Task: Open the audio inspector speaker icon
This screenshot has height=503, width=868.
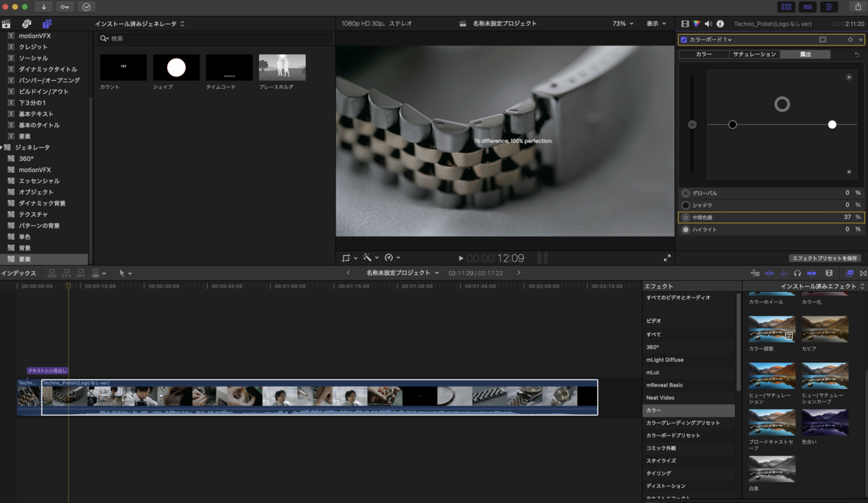Action: pos(708,24)
